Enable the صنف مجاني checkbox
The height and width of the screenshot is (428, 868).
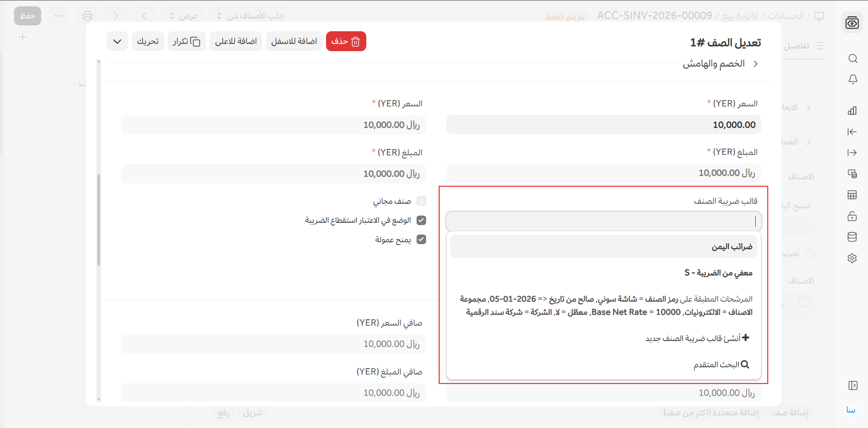[421, 201]
